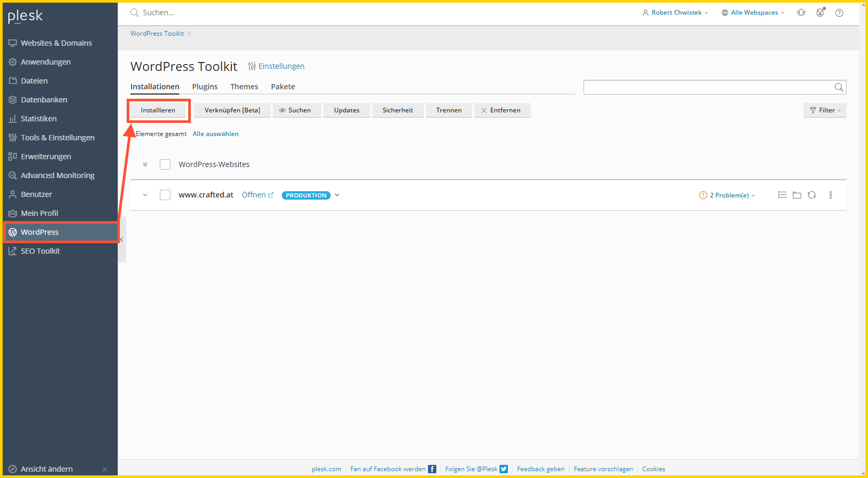Click the Sicherheit button
This screenshot has height=478, width=868.
click(x=398, y=110)
